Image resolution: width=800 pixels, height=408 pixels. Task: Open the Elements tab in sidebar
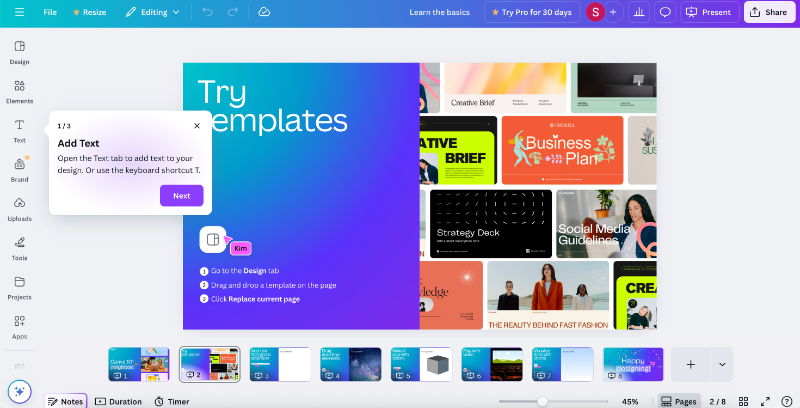click(x=19, y=92)
